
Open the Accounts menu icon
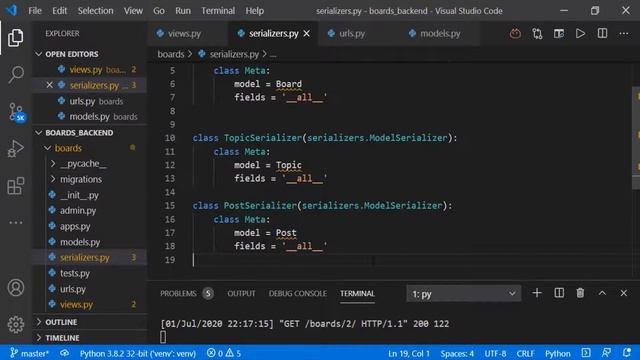(x=16, y=288)
